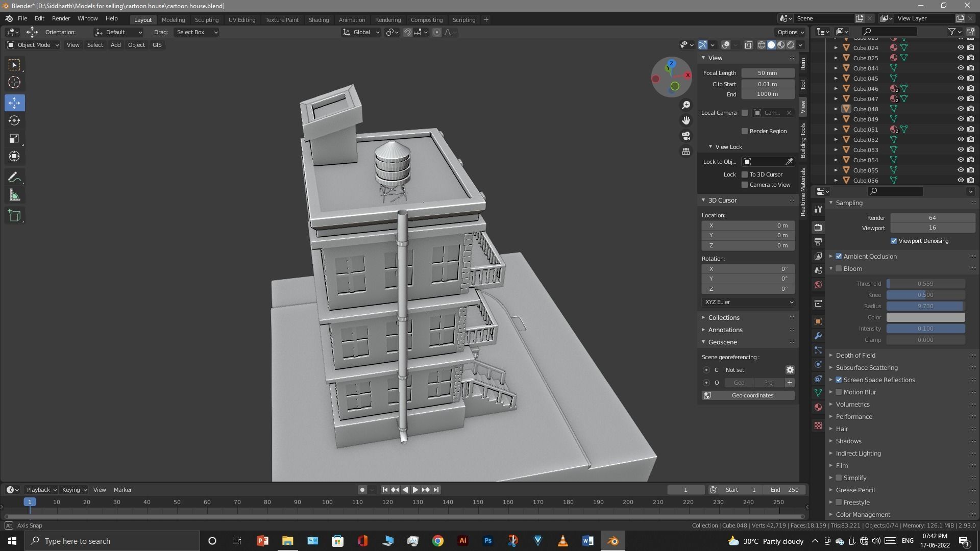Click the pan view hand icon
This screenshot has height=551, width=980.
click(686, 120)
